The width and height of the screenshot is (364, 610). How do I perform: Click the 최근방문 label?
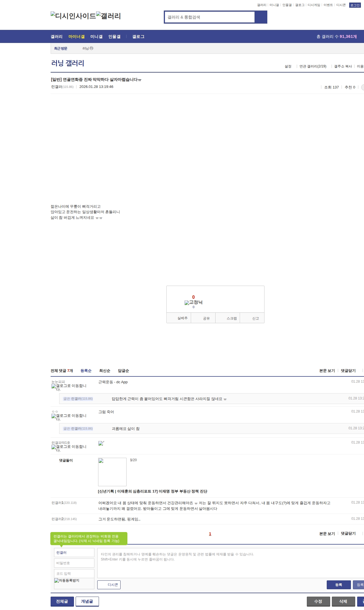61,49
